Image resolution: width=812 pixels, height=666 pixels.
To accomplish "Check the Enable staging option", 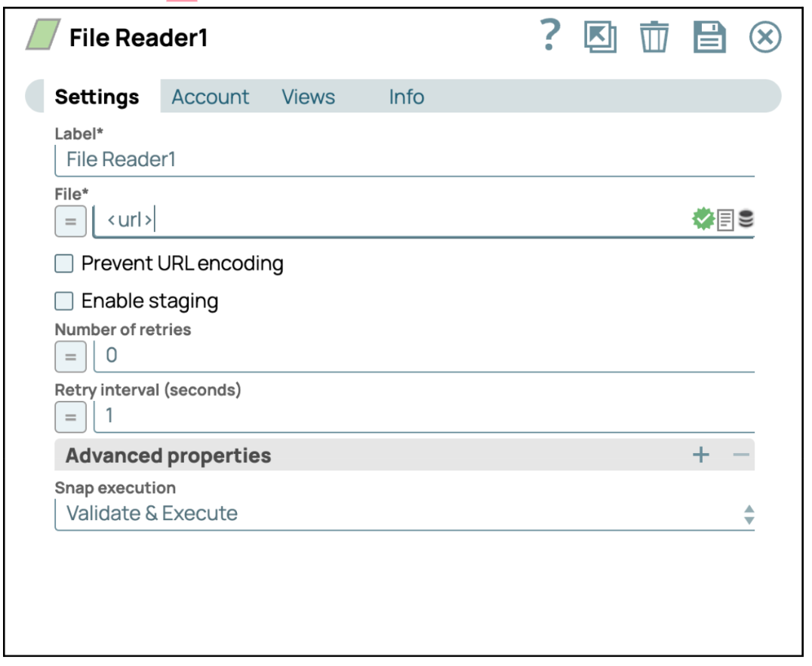I will pos(65,301).
